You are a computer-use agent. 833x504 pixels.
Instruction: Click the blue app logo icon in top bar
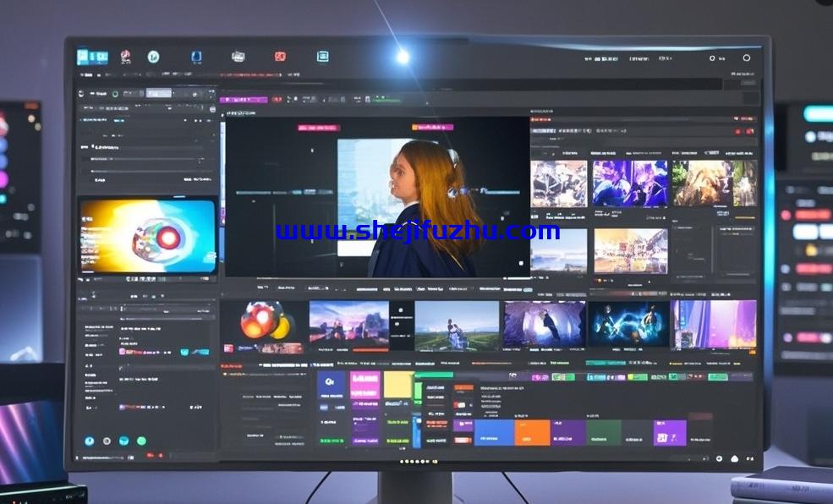(92, 58)
